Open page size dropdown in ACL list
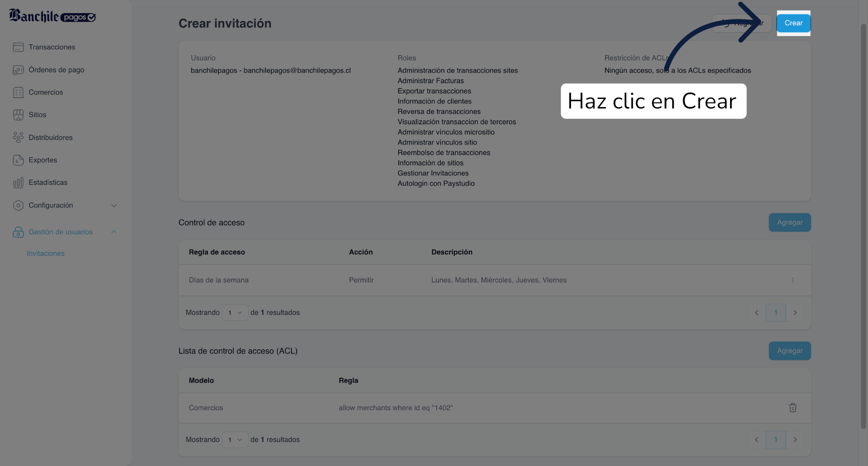Viewport: 868px width, 466px height. point(235,440)
